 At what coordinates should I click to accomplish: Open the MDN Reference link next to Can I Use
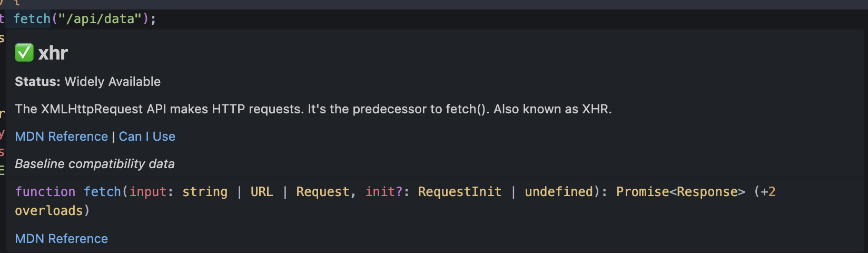pos(61,137)
